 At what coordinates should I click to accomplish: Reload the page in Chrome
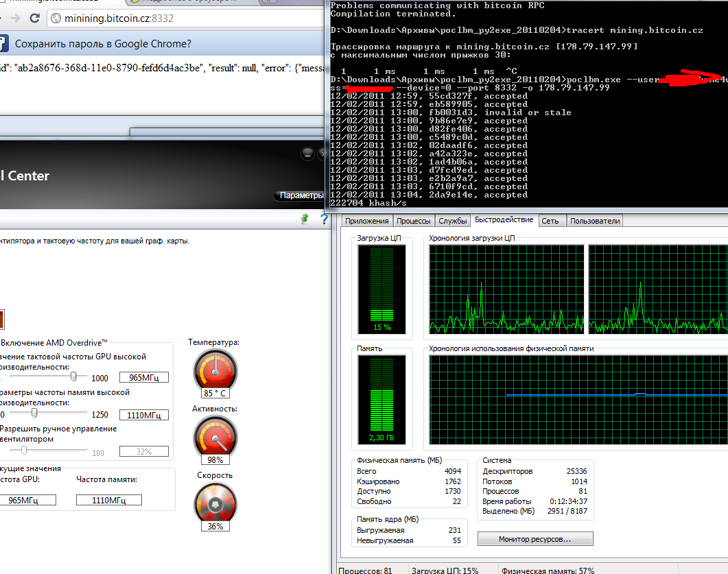34,18
